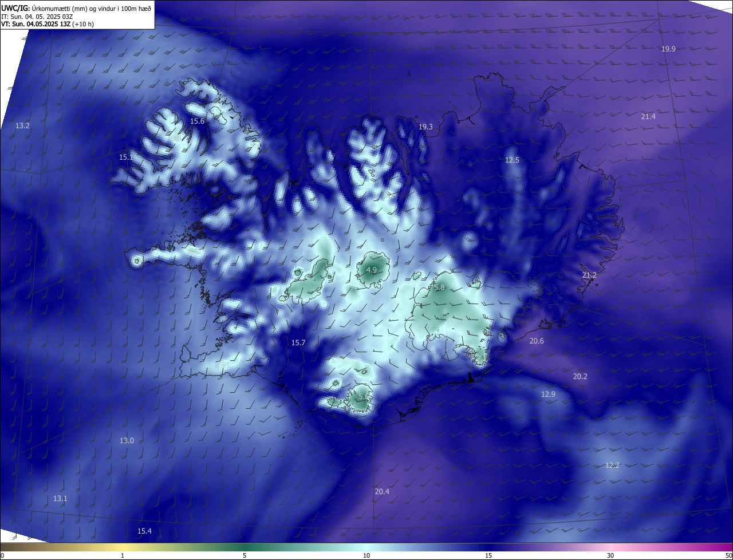Click the '50' tick on the colorbar
The width and height of the screenshot is (733, 560).
click(x=728, y=555)
